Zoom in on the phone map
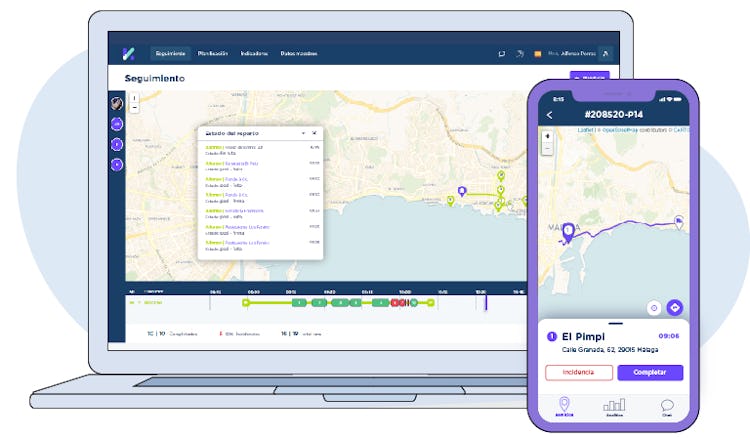750x438 pixels. (x=548, y=136)
